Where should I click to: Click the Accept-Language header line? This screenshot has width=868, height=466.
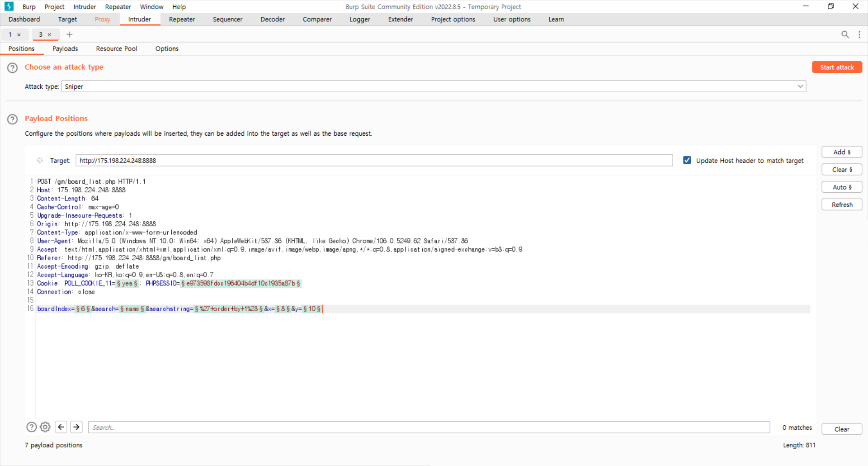tap(125, 275)
